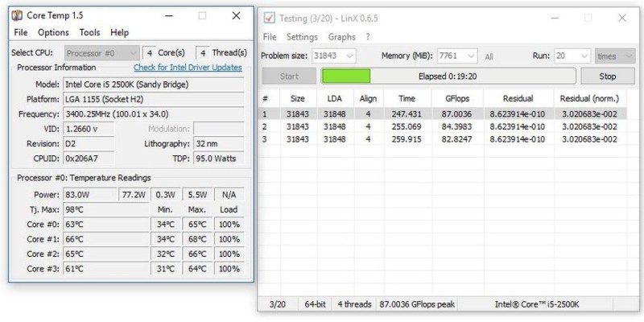Image resolution: width=644 pixels, height=322 pixels.
Task: Select result row with time 255.069
Action: [443, 126]
